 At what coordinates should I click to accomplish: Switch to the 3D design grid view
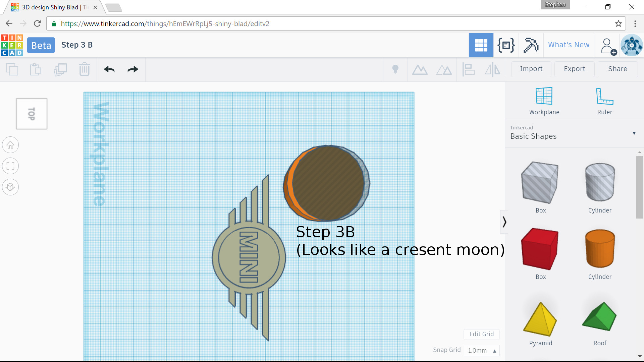(481, 45)
